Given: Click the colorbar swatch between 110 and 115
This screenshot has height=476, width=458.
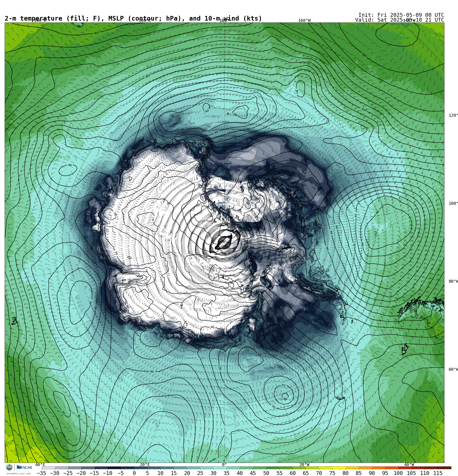Looking at the screenshot, I should [431, 468].
